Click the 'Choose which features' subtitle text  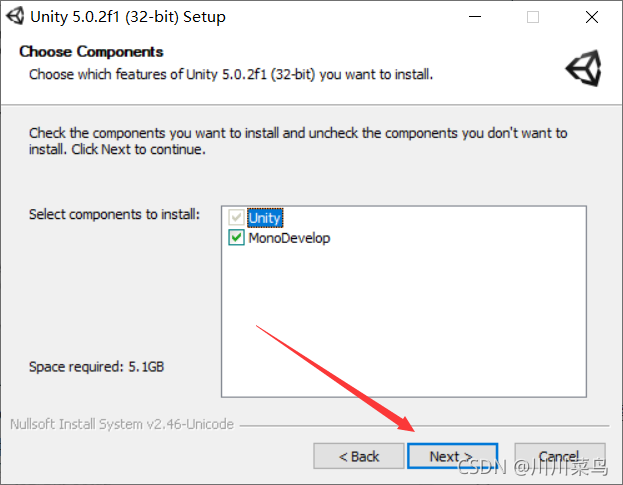(231, 74)
